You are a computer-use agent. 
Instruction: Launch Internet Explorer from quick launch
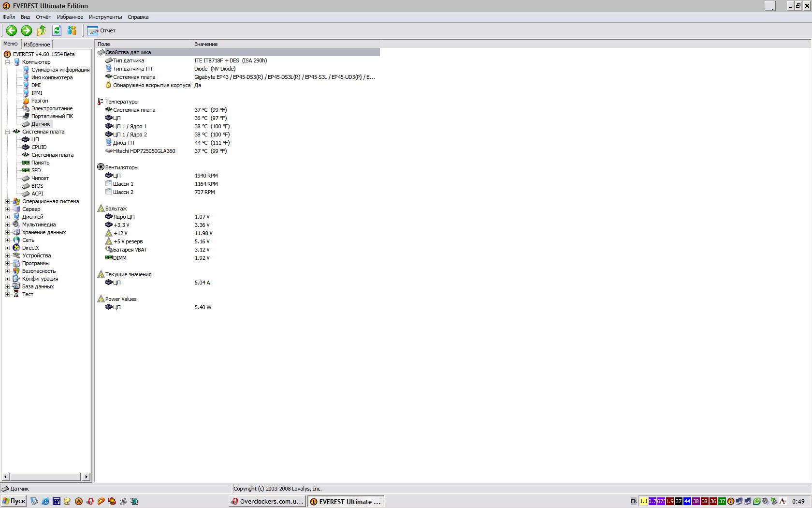pos(45,501)
